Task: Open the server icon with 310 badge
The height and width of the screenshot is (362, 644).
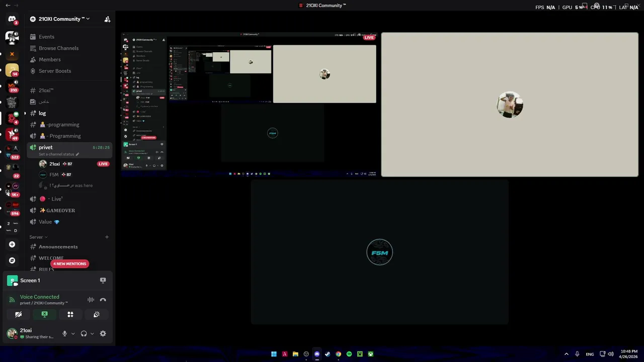Action: (12, 86)
